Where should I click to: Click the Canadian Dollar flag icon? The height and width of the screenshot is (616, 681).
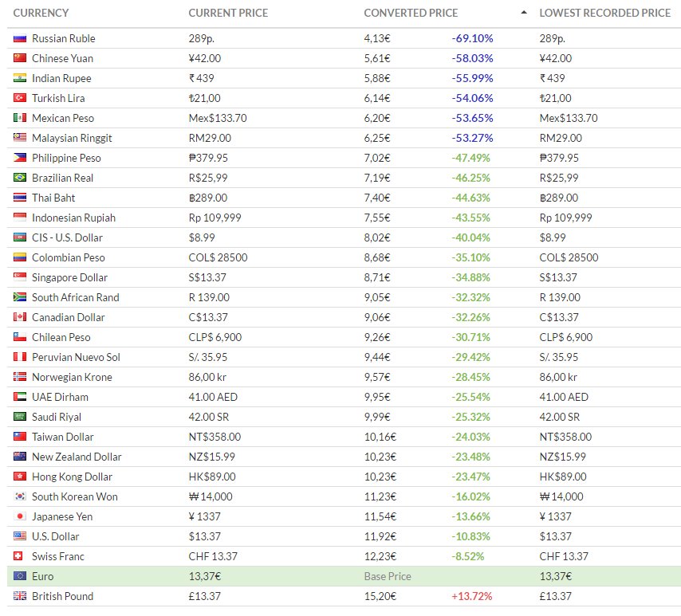[x=20, y=318]
